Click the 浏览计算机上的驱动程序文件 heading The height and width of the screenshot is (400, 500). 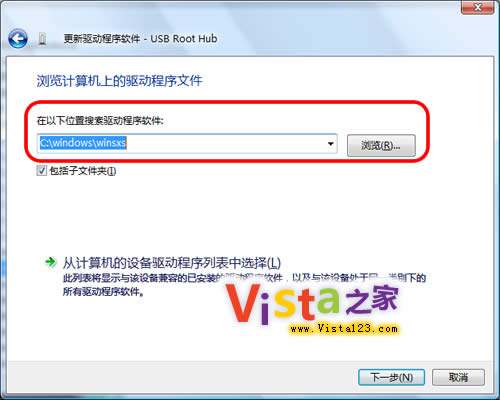click(x=119, y=81)
